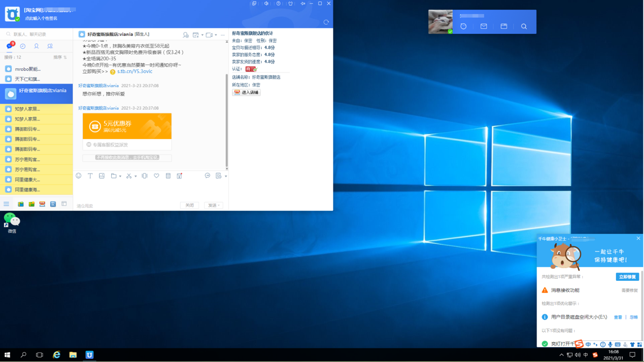Open the mail icon in floating widget

(484, 26)
